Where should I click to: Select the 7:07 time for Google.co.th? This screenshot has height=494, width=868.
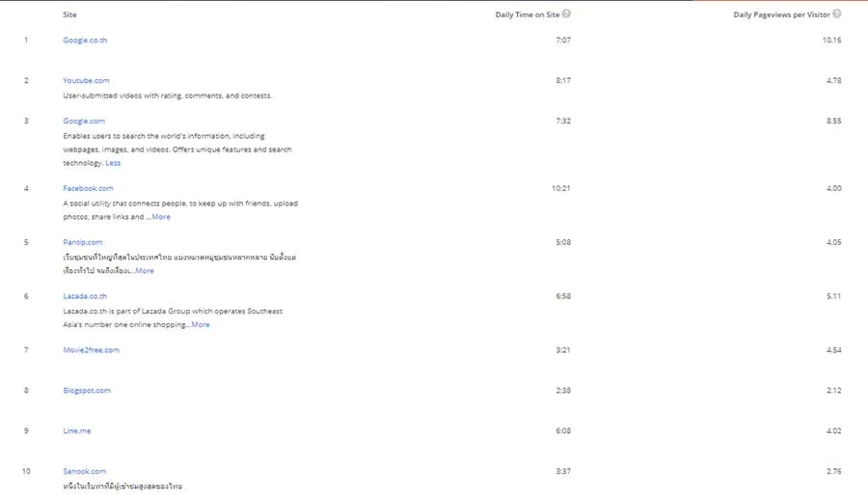(x=563, y=40)
